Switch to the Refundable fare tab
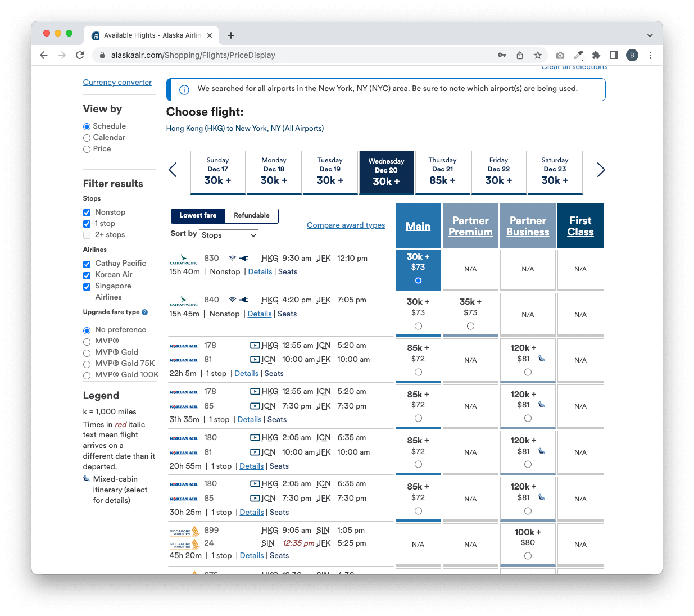This screenshot has height=616, width=694. pos(251,216)
